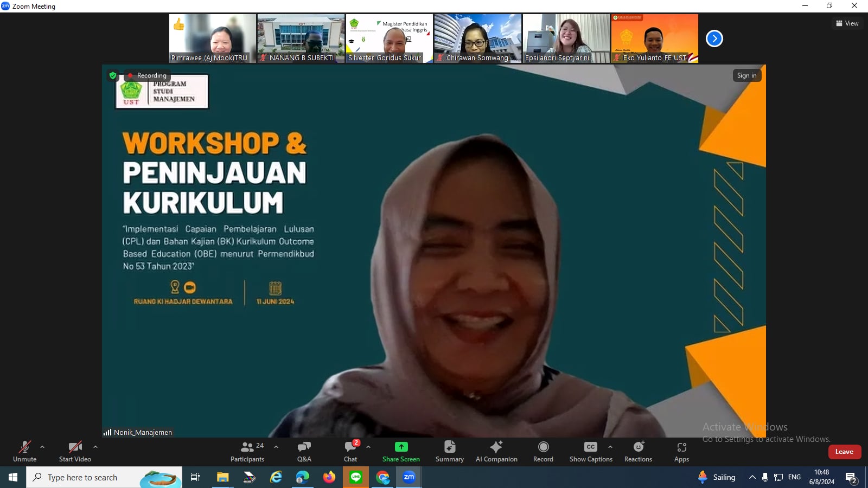Start Video camera
Screen dimensions: 868x488
pyautogui.click(x=75, y=451)
